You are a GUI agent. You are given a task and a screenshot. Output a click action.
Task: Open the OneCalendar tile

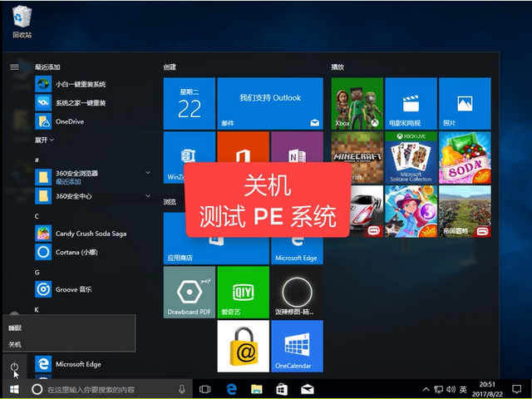coord(297,346)
